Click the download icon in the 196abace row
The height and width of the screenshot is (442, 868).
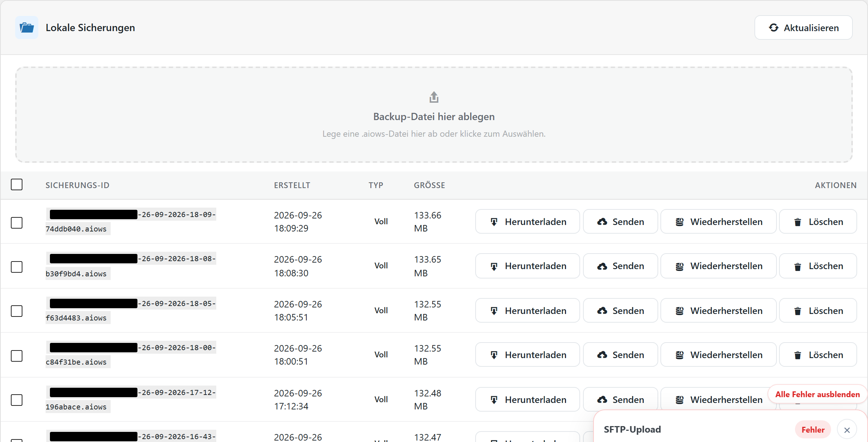tap(494, 400)
